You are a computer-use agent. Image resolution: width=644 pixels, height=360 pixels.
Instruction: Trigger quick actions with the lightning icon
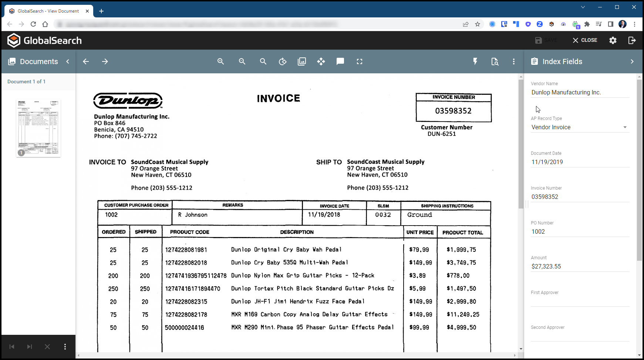(x=476, y=61)
